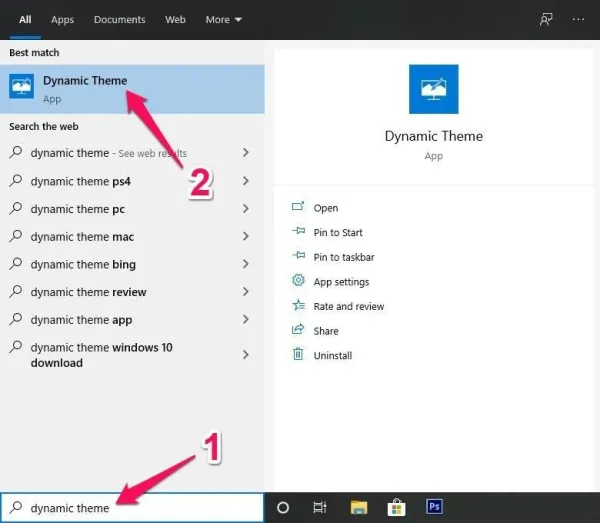
Task: Open Photoshop from taskbar
Action: pos(434,507)
